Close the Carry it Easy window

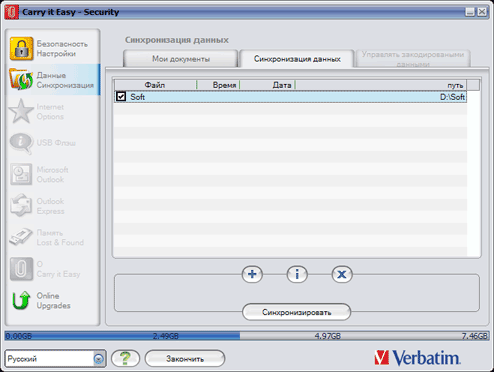482,12
